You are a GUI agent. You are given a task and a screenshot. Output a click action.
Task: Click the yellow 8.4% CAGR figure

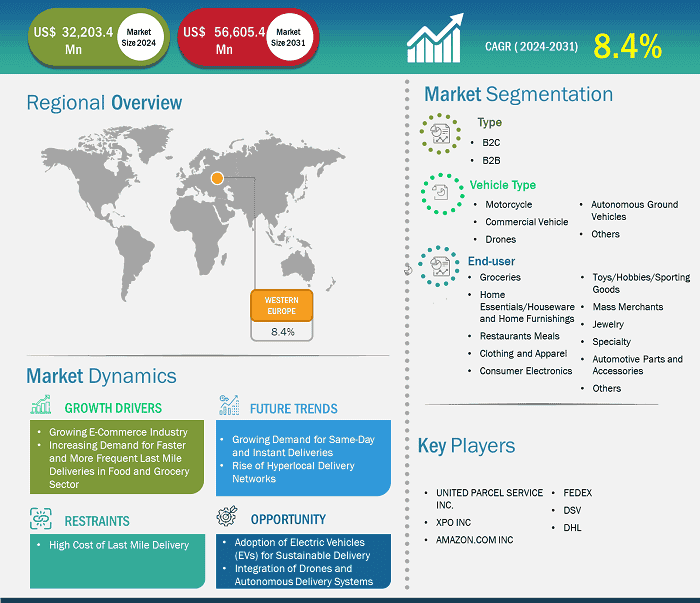click(627, 46)
